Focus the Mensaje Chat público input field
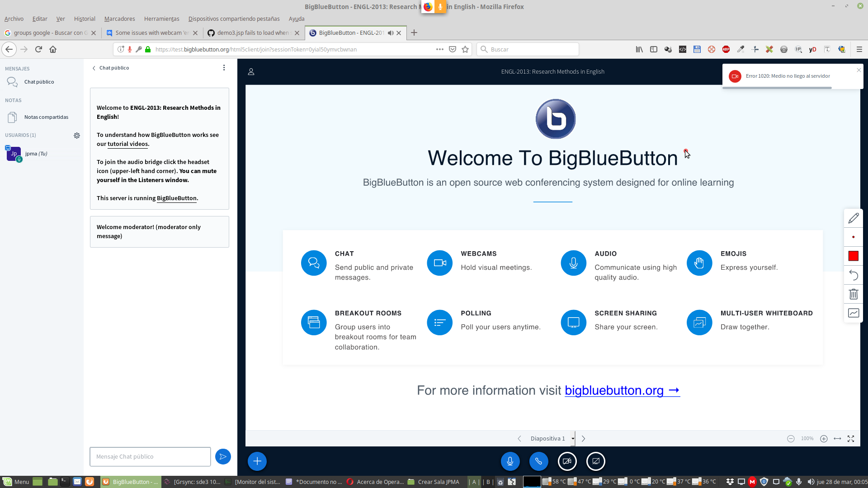 tap(150, 456)
